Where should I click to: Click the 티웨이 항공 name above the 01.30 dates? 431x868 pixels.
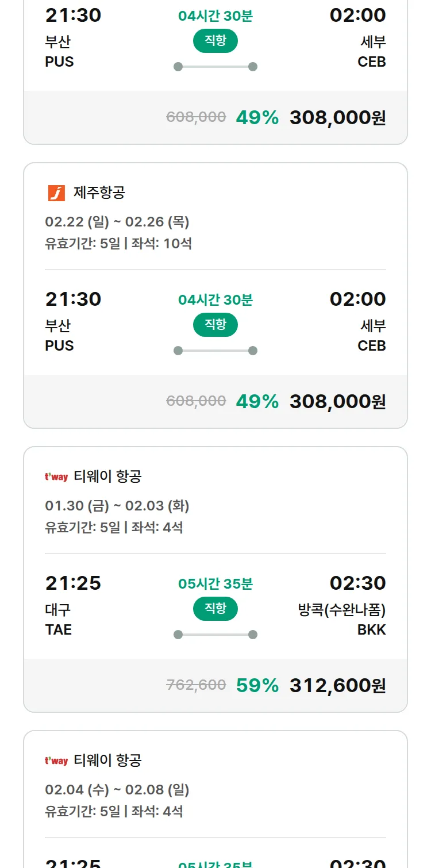[x=107, y=477]
